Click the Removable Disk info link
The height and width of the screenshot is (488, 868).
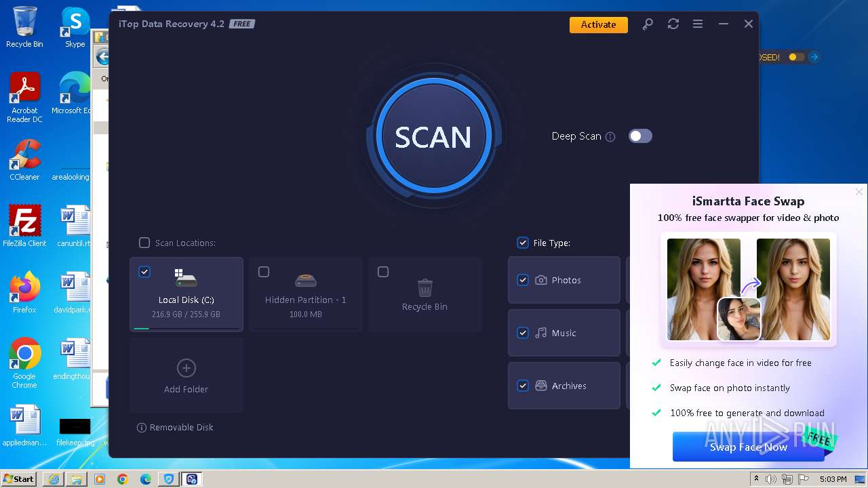tap(175, 428)
